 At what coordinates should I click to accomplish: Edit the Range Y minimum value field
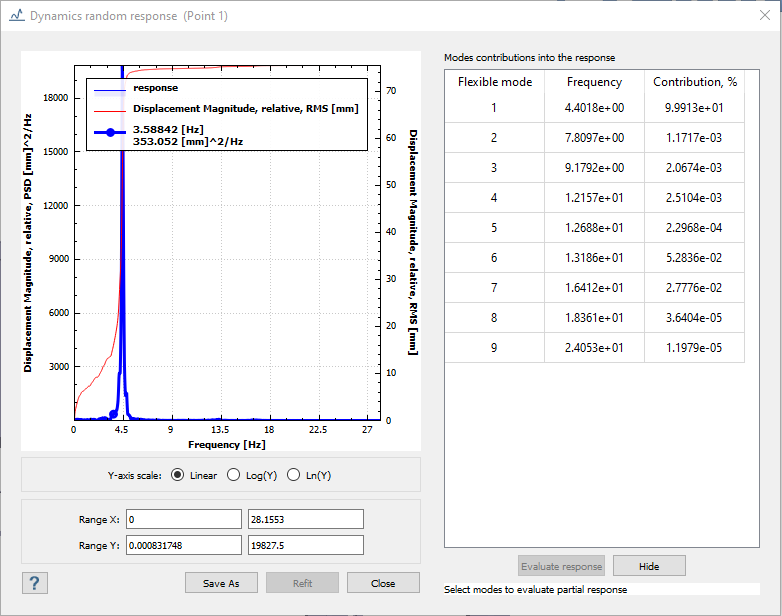pyautogui.click(x=183, y=545)
